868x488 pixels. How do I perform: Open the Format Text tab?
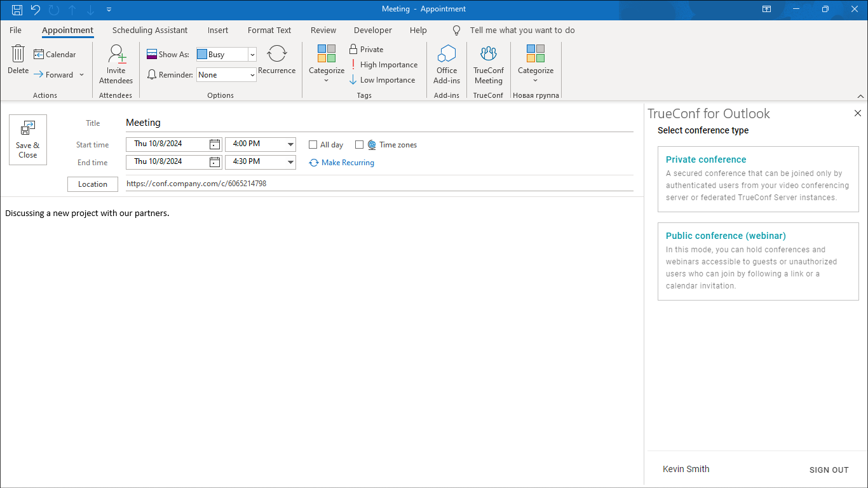pyautogui.click(x=269, y=30)
